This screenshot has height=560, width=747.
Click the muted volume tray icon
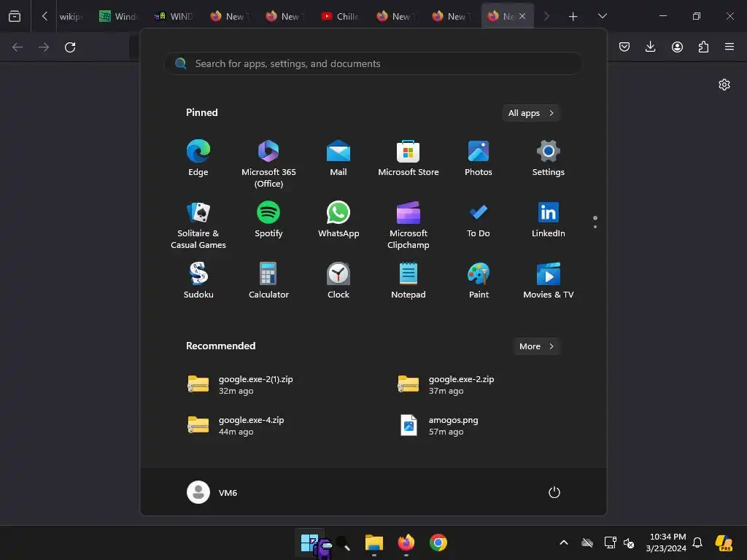tap(629, 542)
